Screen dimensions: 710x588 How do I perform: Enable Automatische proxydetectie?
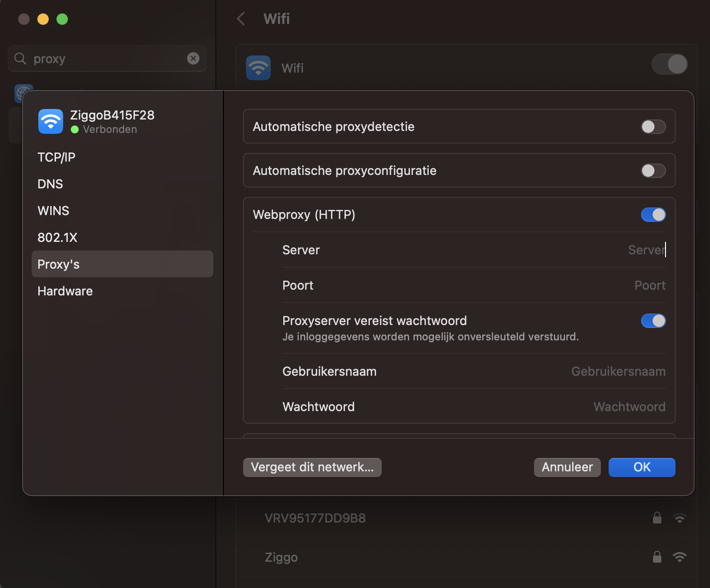pyautogui.click(x=653, y=127)
